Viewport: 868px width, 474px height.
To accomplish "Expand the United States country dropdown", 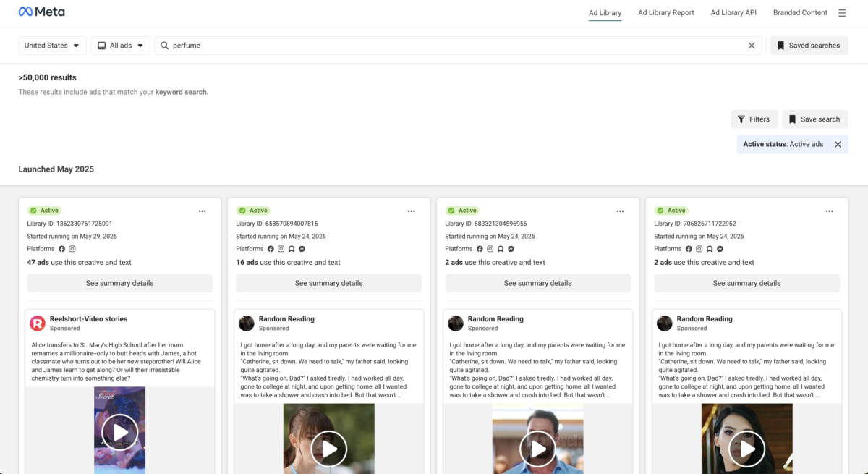I will point(52,46).
